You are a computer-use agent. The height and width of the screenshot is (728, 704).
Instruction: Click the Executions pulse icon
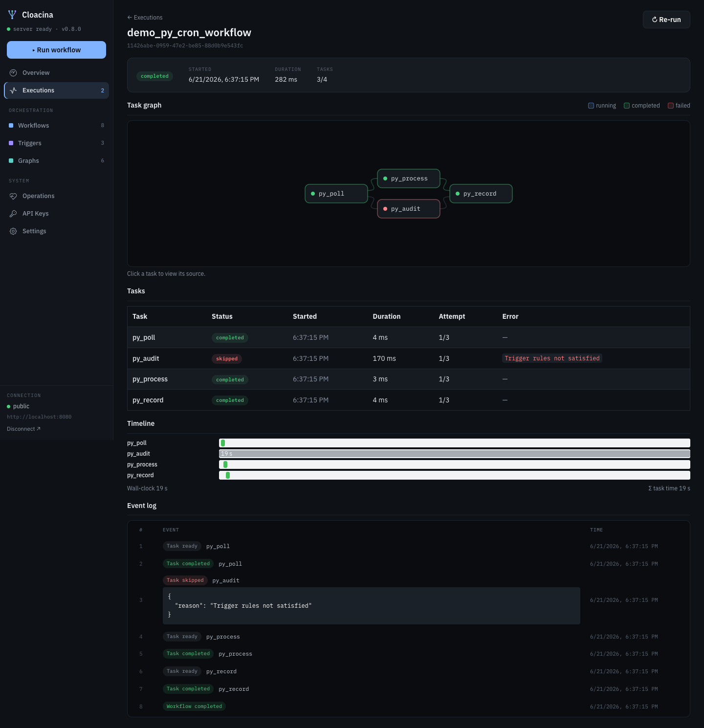[x=13, y=90]
